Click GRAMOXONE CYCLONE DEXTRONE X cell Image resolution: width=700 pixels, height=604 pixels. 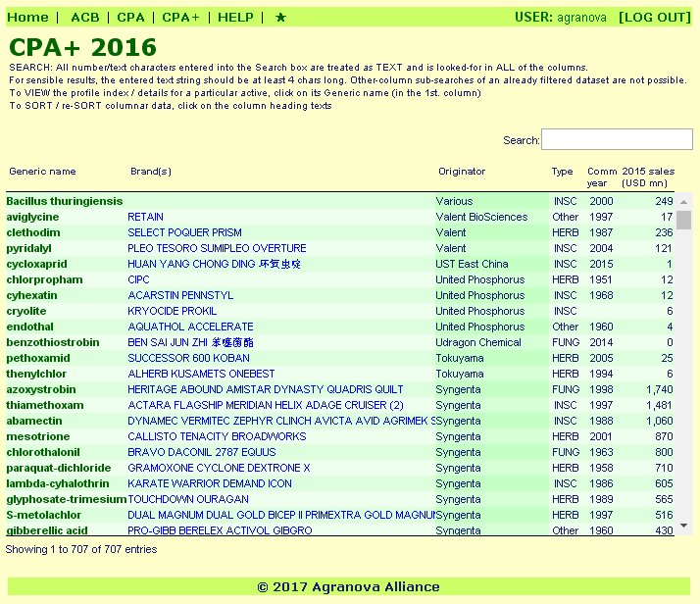click(219, 468)
